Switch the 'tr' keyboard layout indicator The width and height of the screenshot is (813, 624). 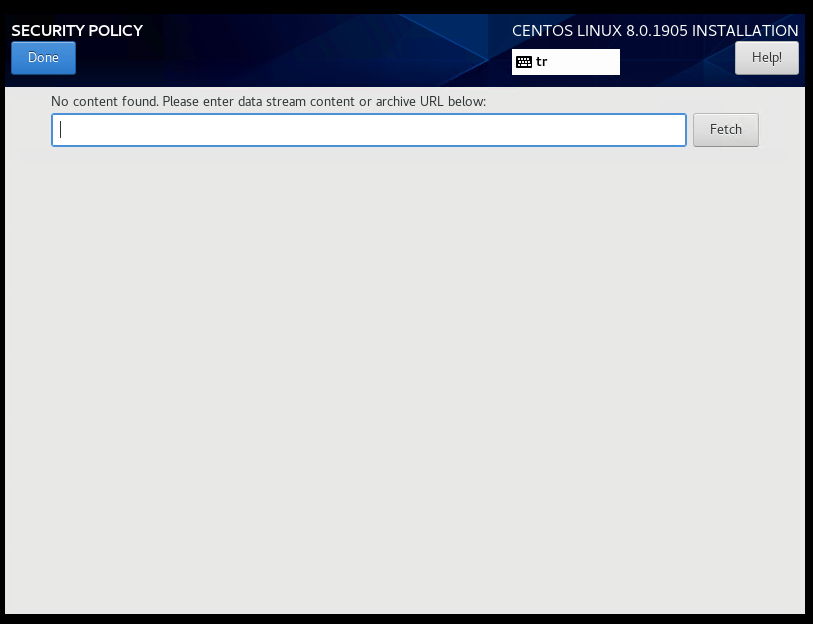566,62
